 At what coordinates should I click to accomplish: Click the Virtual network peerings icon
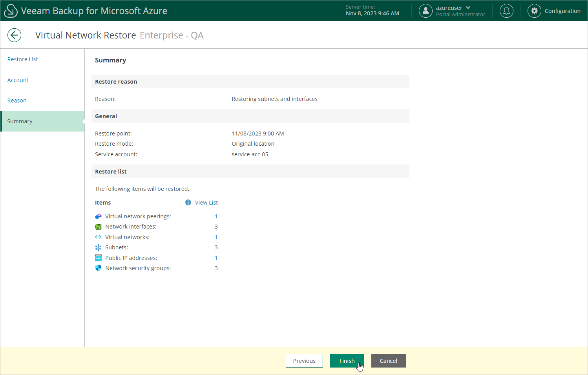(x=99, y=216)
